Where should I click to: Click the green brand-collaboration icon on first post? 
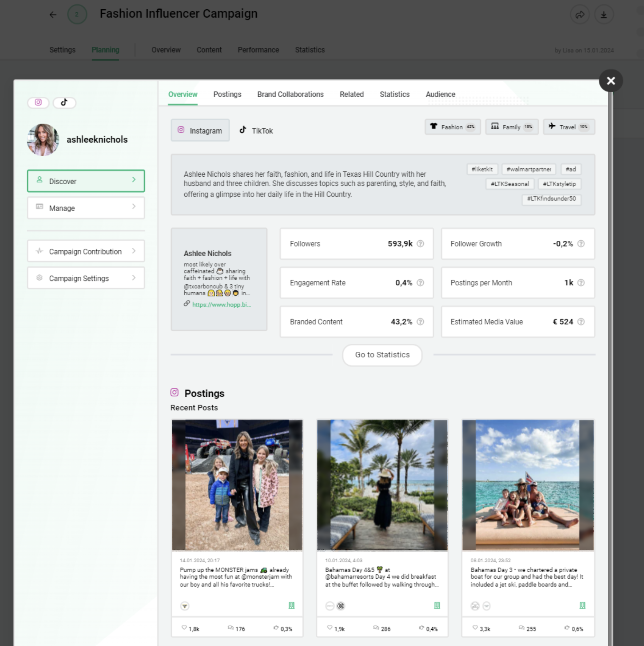point(291,606)
